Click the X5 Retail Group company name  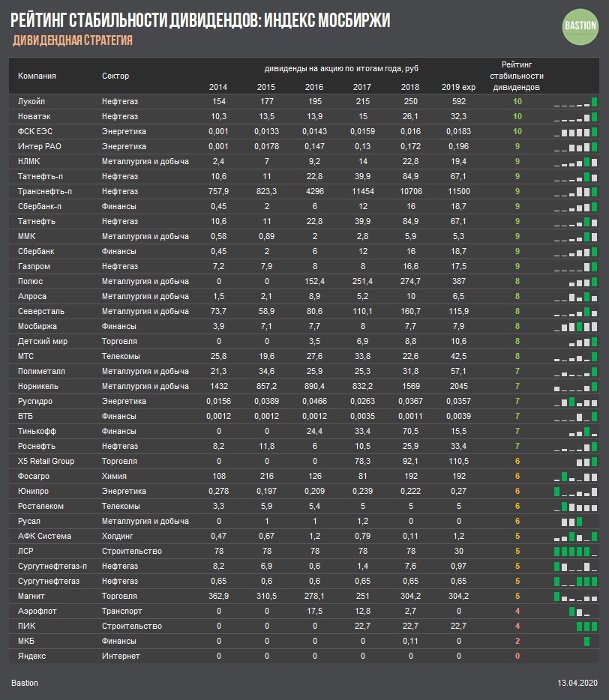(46, 462)
